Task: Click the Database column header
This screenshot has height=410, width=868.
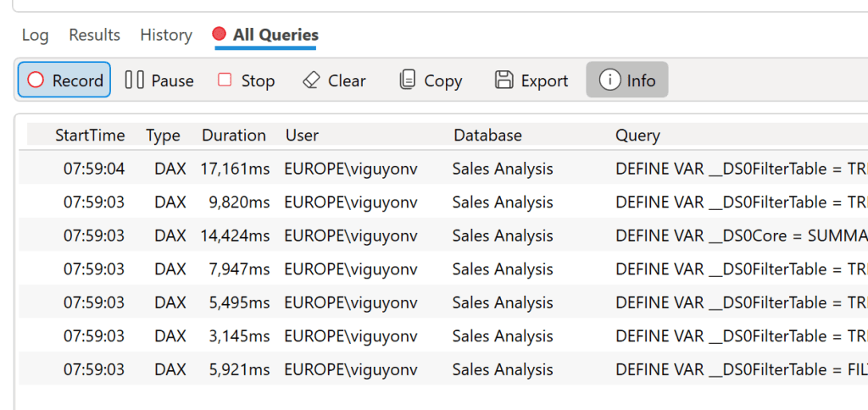Action: coord(487,136)
